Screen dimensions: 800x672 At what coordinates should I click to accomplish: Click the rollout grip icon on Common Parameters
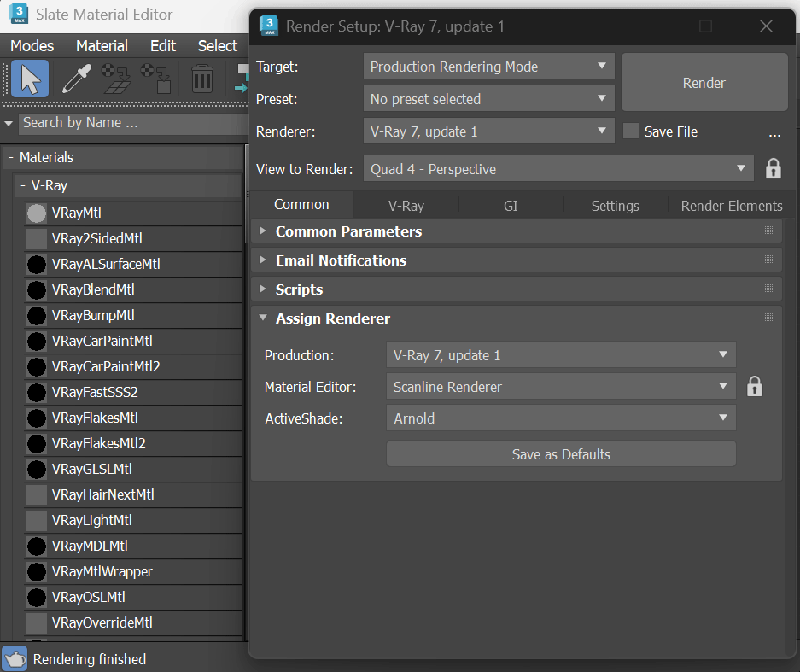[x=768, y=231]
